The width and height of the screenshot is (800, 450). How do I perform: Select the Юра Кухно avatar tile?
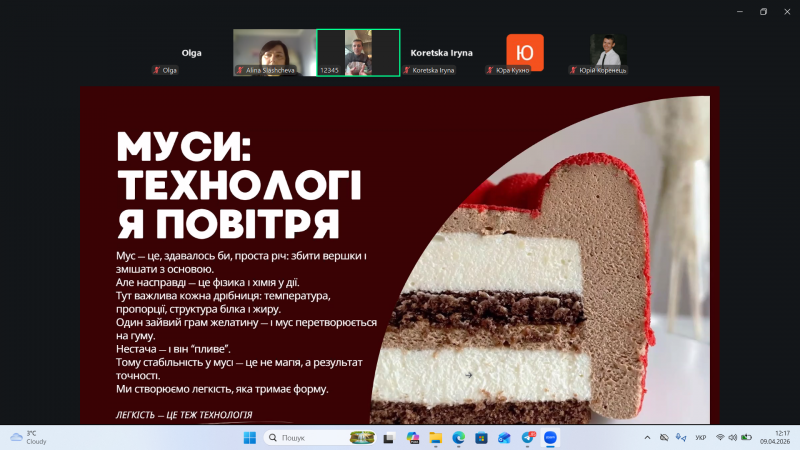pyautogui.click(x=525, y=52)
